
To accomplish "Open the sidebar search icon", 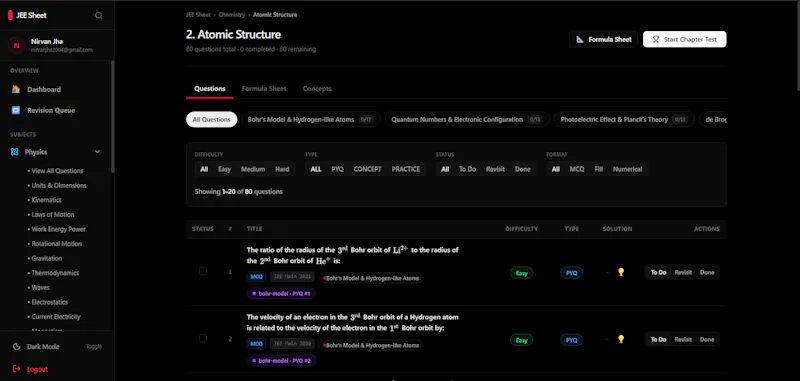I will (x=99, y=15).
